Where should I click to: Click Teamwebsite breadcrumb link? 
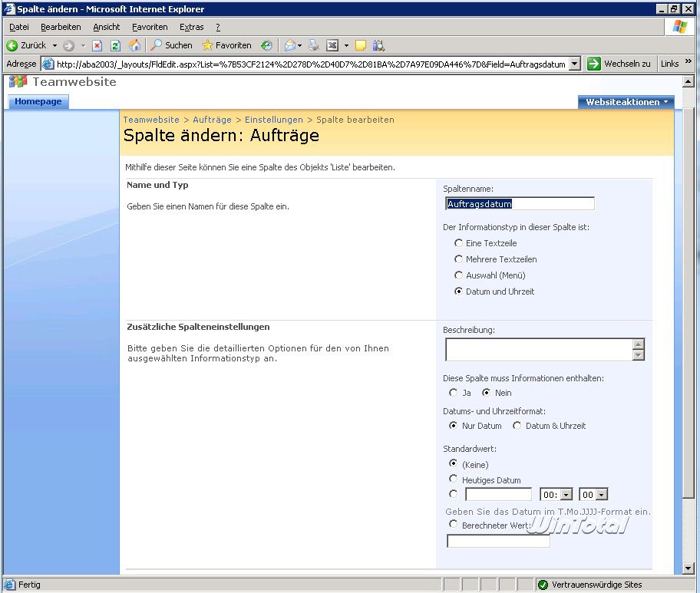pyautogui.click(x=151, y=120)
